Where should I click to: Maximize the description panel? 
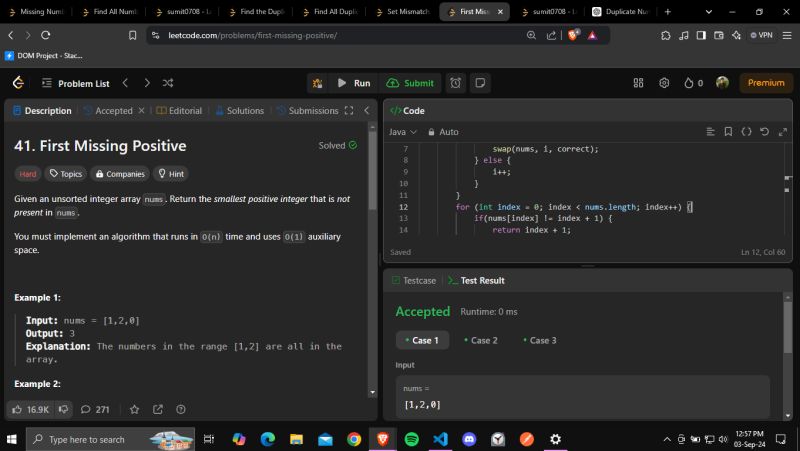coord(349,111)
